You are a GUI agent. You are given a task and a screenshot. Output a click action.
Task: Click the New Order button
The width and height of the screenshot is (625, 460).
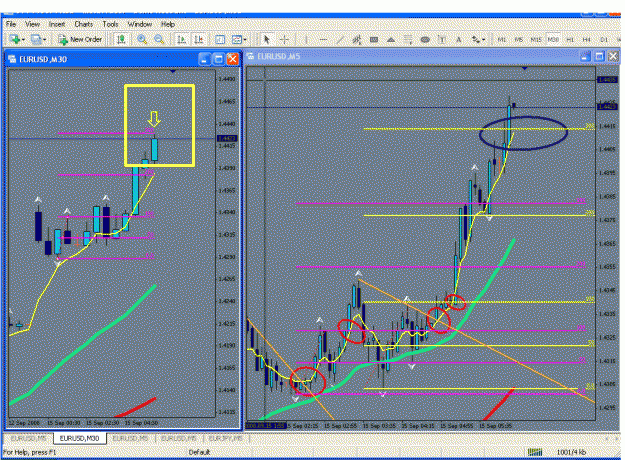(x=81, y=39)
